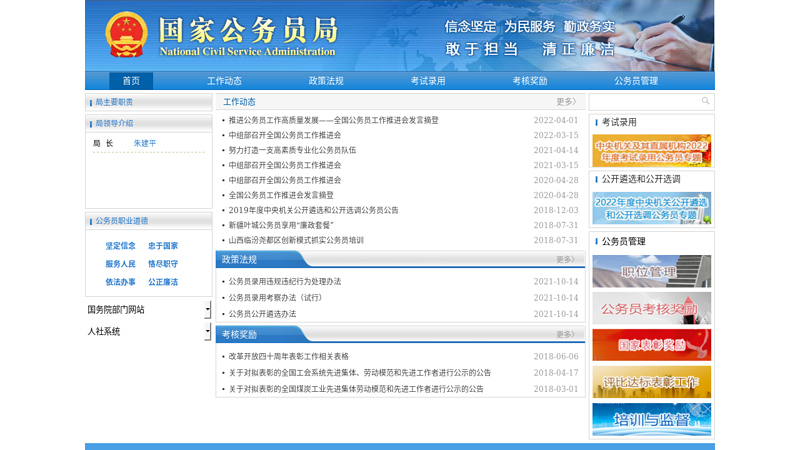This screenshot has width=800, height=450.
Task: Click the 考核奖励 section heading tab
Action: click(x=239, y=334)
